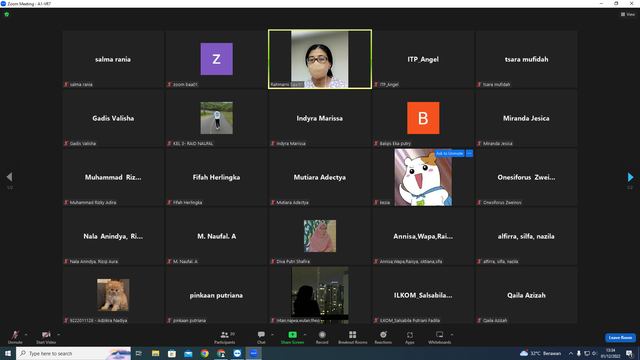Select Fifah Herlingka participant tile

[x=217, y=177]
